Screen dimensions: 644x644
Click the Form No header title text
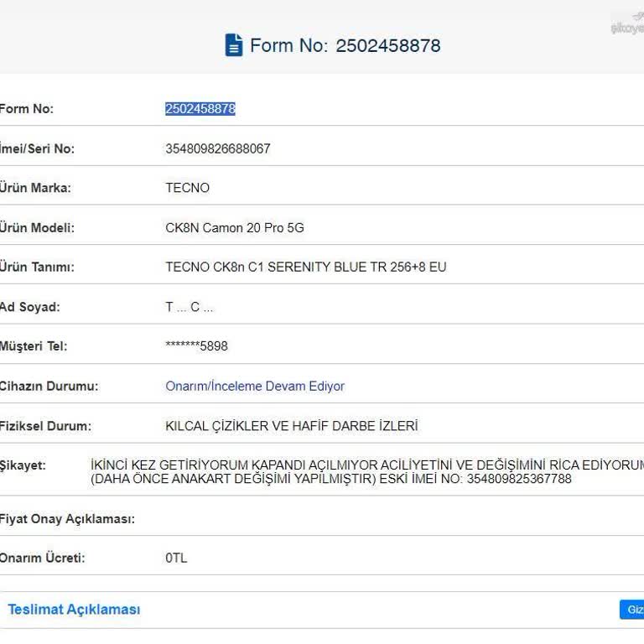pyautogui.click(x=345, y=45)
